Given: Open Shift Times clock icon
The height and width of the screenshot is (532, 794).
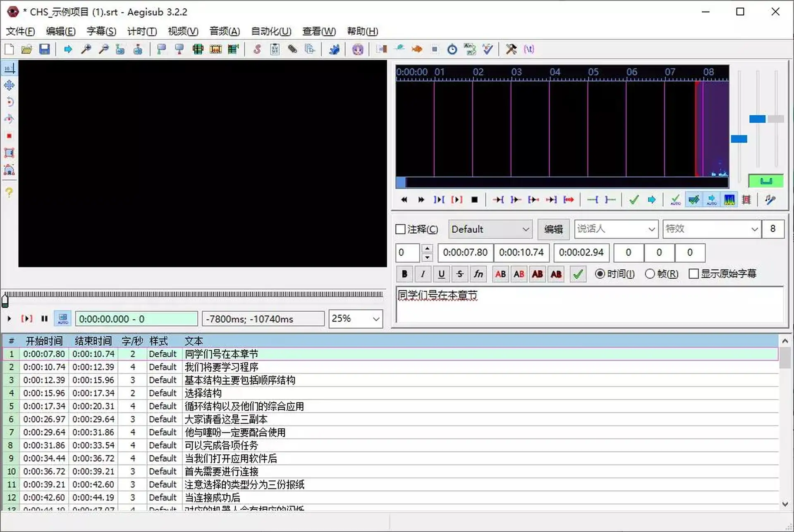Looking at the screenshot, I should [x=452, y=49].
